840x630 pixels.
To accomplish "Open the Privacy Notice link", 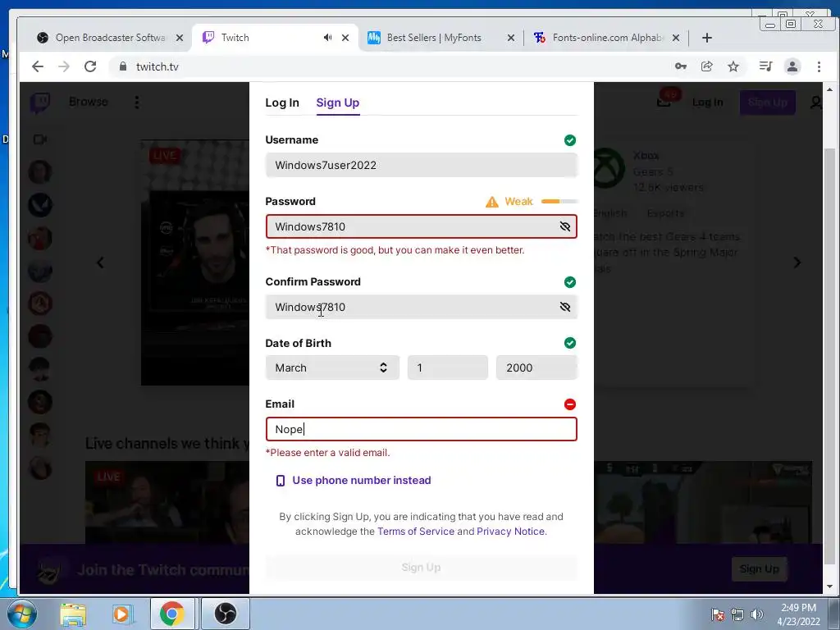I will 510,532.
